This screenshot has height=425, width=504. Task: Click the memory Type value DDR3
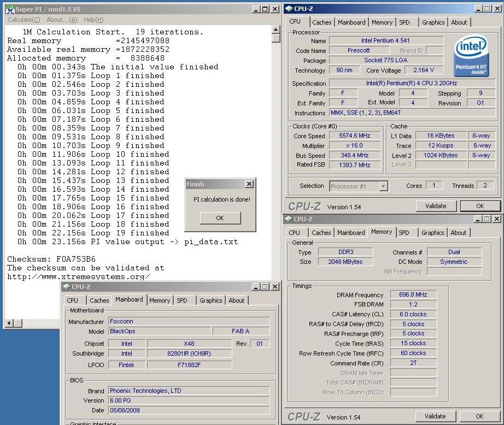pos(345,252)
